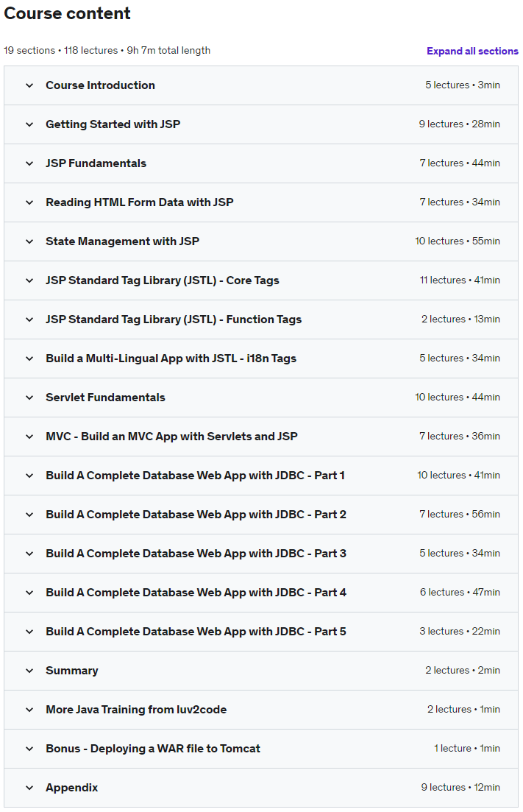Click chevron next to State Management with JSP
Image resolution: width=523 pixels, height=812 pixels.
point(29,241)
